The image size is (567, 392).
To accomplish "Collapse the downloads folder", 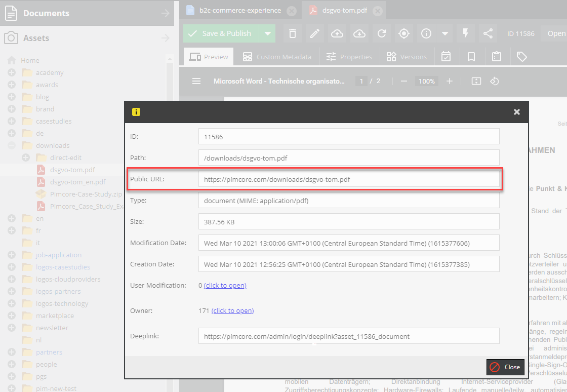I will 12,145.
